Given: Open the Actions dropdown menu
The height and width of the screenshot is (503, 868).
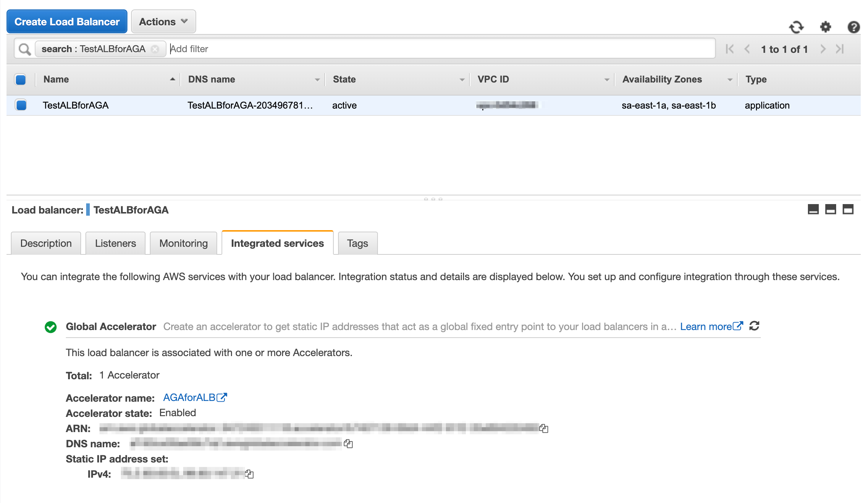Looking at the screenshot, I should point(163,22).
